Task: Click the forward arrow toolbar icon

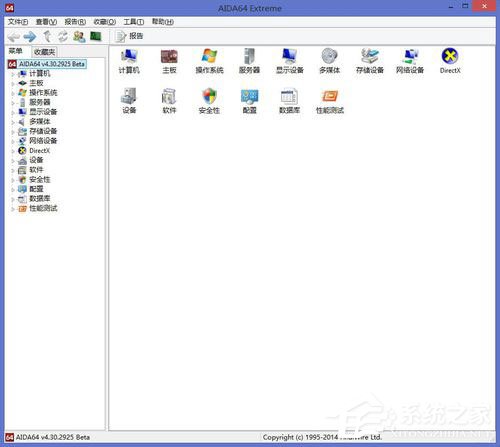Action: click(30, 36)
